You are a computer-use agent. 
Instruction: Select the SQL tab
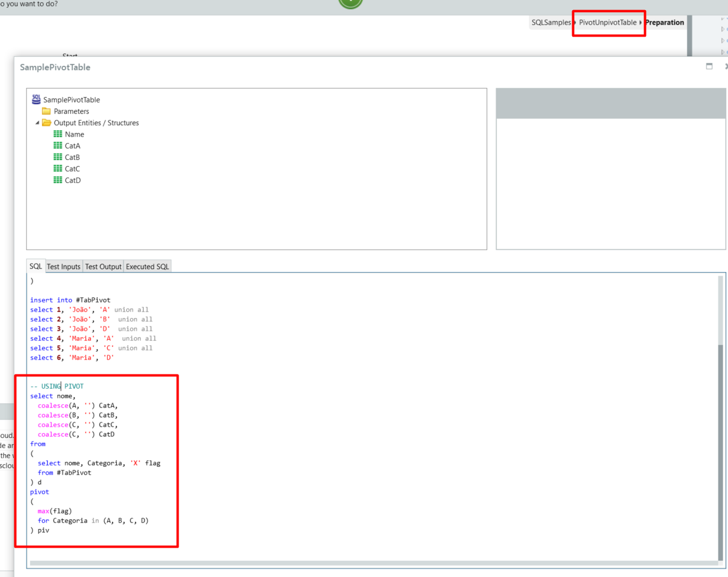click(35, 266)
